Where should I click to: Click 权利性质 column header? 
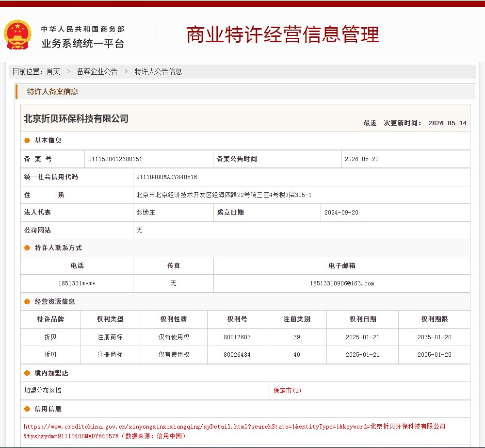[x=174, y=319]
